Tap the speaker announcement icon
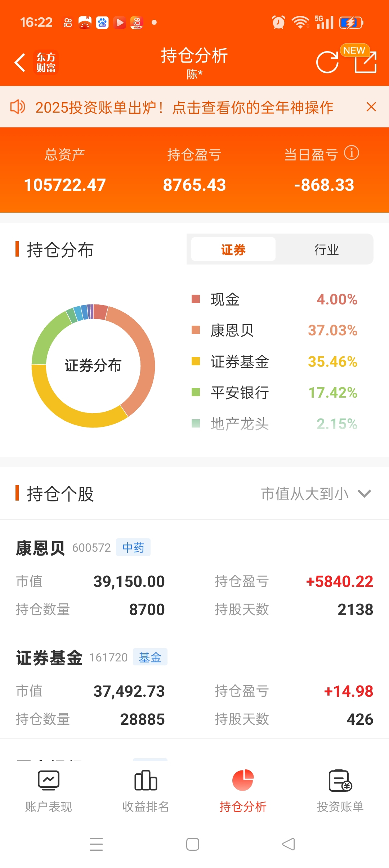 click(17, 107)
